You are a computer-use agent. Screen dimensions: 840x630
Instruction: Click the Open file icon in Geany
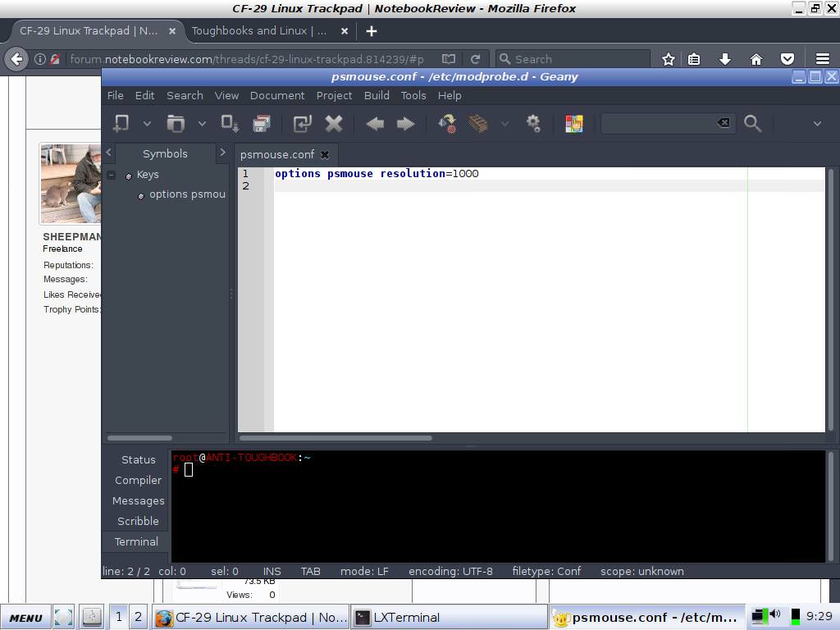(x=176, y=124)
